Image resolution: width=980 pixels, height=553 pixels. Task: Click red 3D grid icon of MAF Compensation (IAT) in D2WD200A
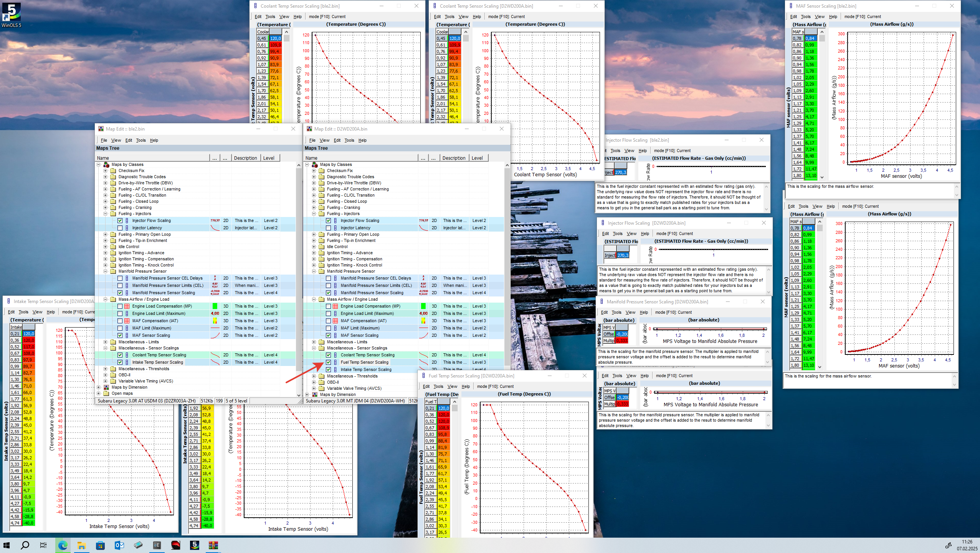coord(335,321)
